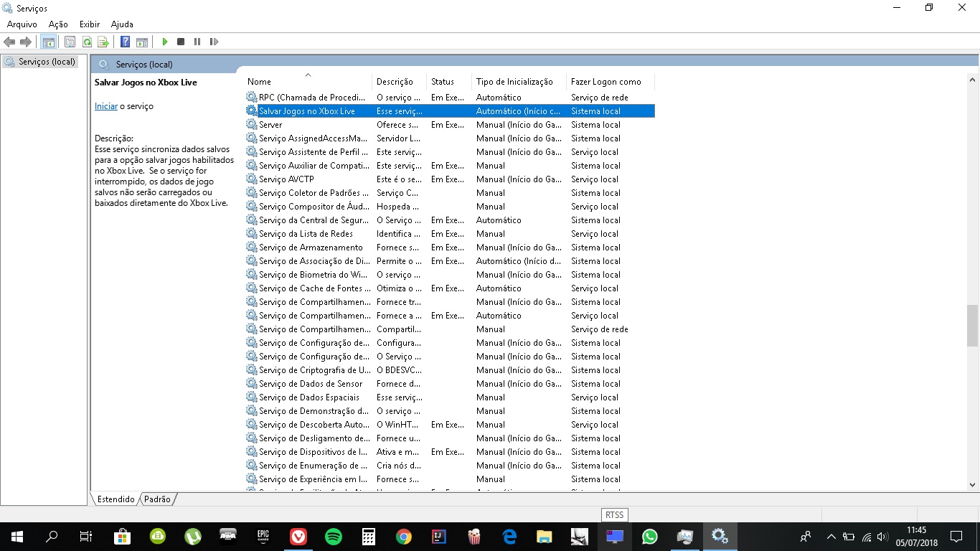Select the Serviço de Cache de Fontes row

point(450,288)
